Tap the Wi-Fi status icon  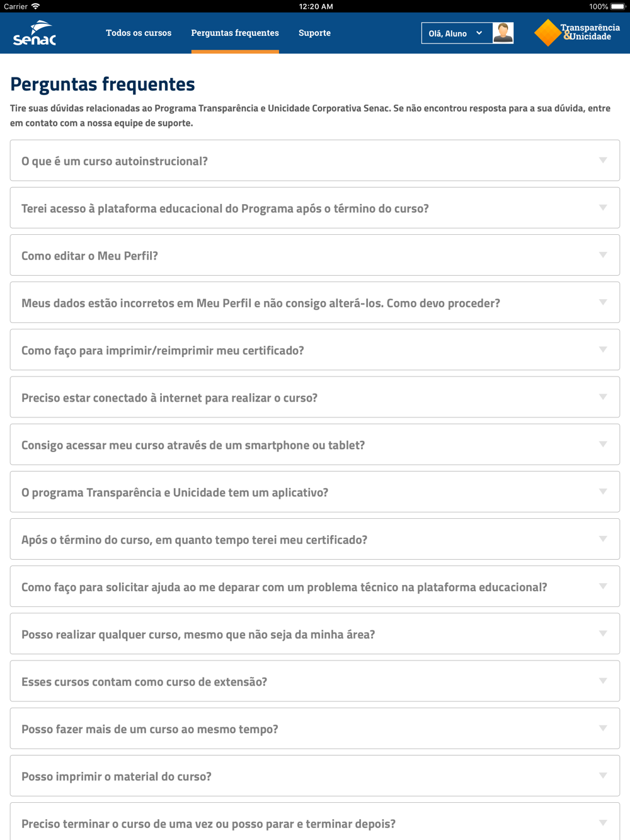pos(36,6)
